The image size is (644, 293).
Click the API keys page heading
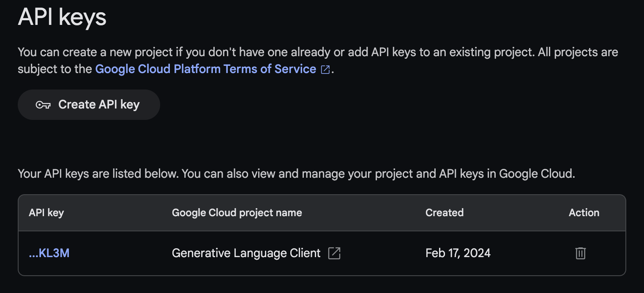62,17
